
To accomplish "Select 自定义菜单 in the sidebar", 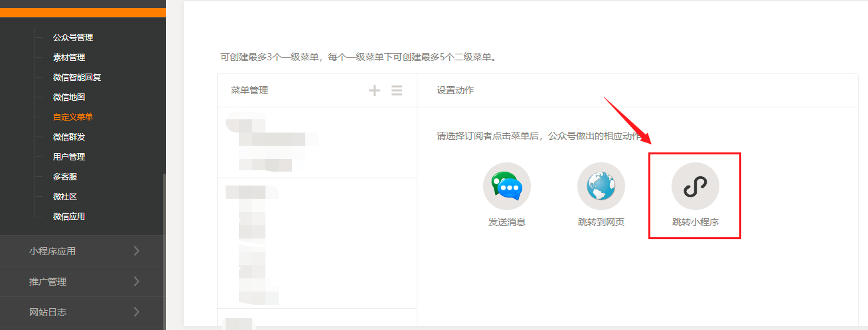I will tap(73, 117).
